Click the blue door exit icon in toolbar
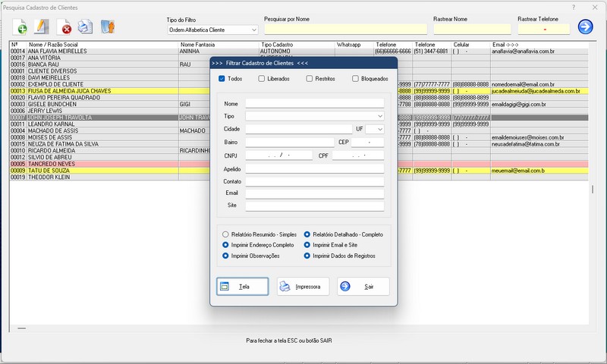Screen dimensions: 607x364 coord(108,27)
